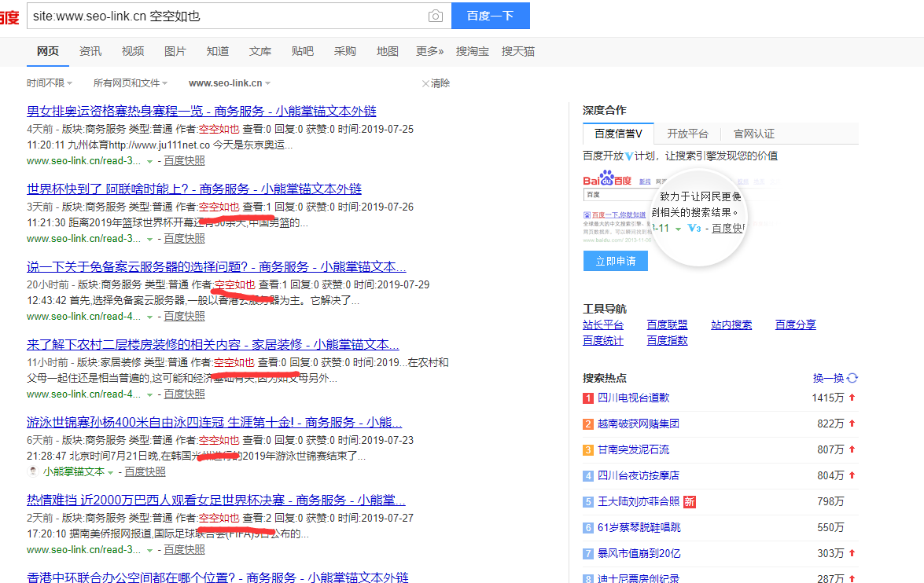Open the 站内搜索 tool link
The width and height of the screenshot is (924, 583).
point(731,324)
